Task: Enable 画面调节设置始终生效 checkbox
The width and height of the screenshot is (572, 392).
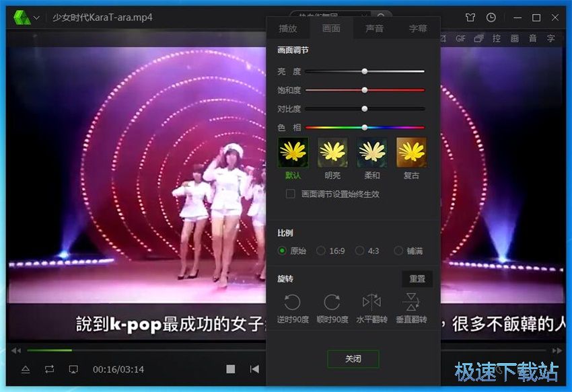Action: (291, 194)
